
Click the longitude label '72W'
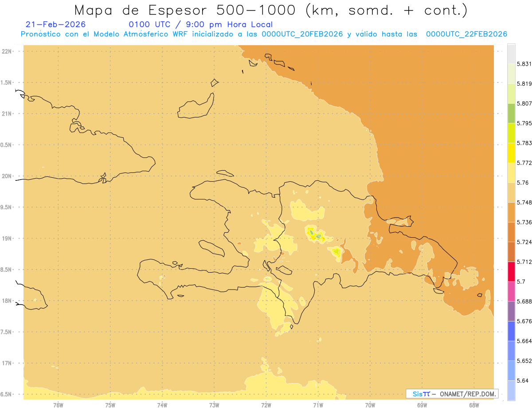(x=266, y=405)
